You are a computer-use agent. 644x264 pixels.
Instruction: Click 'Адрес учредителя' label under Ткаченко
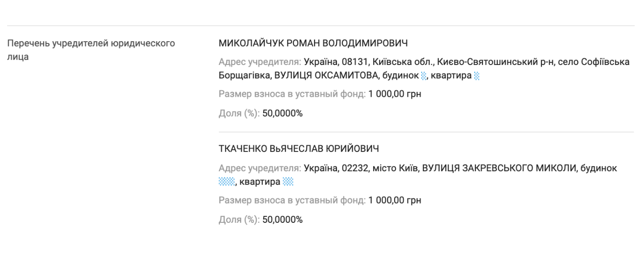click(260, 168)
